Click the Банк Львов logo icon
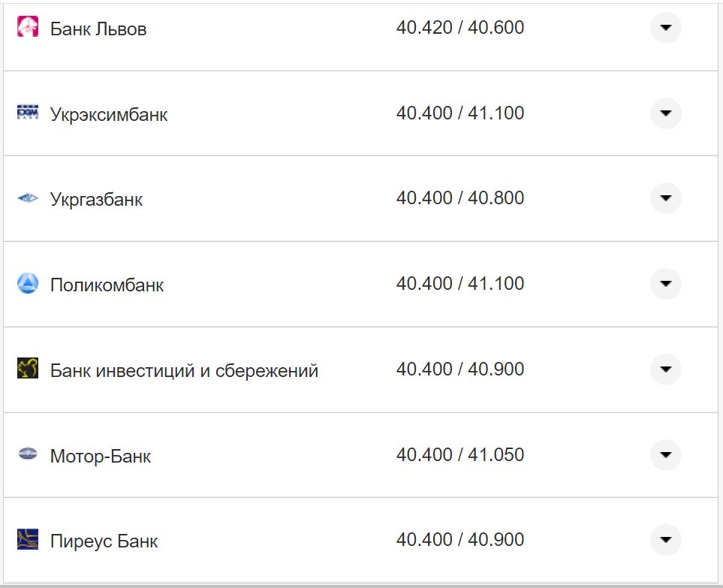The width and height of the screenshot is (723, 588). pyautogui.click(x=28, y=28)
